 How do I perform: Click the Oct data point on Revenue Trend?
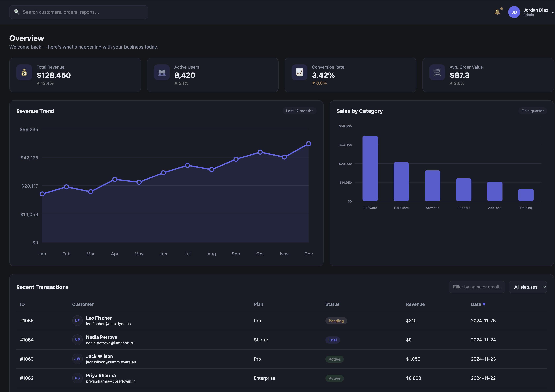click(260, 152)
